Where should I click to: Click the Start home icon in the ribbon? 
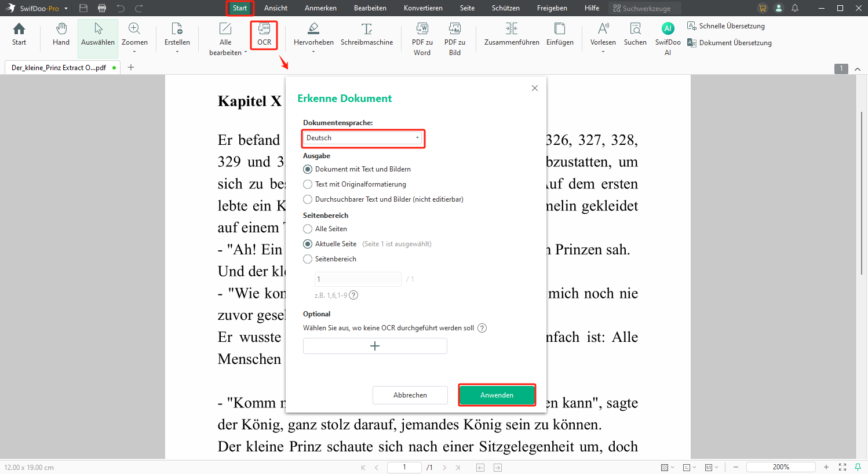(x=19, y=34)
